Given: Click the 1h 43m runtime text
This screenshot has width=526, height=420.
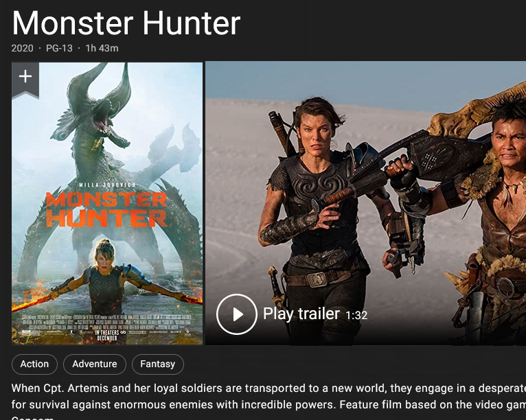Looking at the screenshot, I should (x=102, y=48).
